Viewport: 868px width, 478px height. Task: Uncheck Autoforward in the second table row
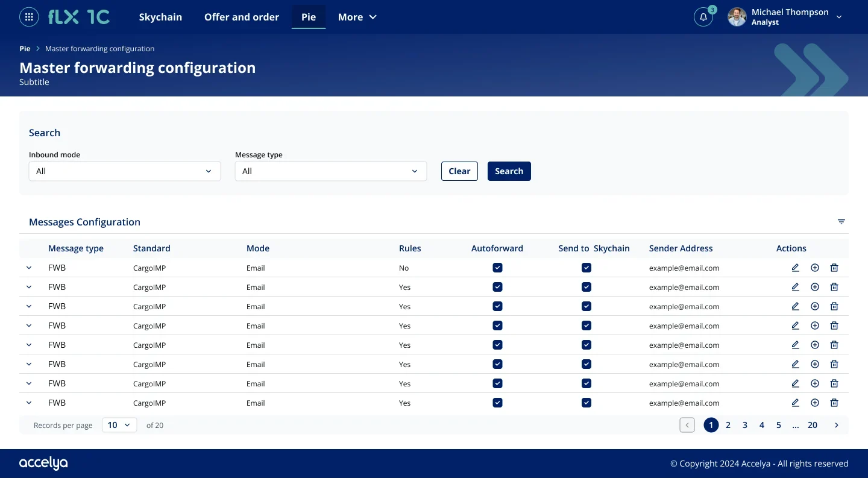(497, 287)
